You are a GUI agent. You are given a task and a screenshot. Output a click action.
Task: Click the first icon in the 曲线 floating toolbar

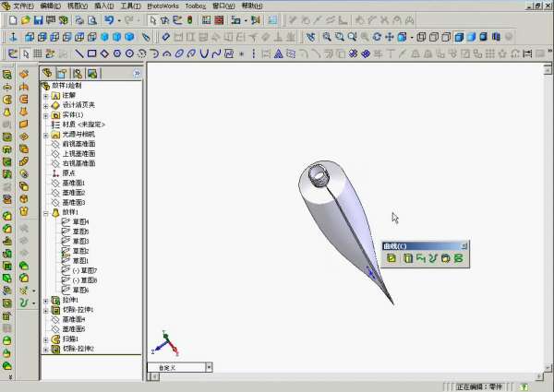391,258
